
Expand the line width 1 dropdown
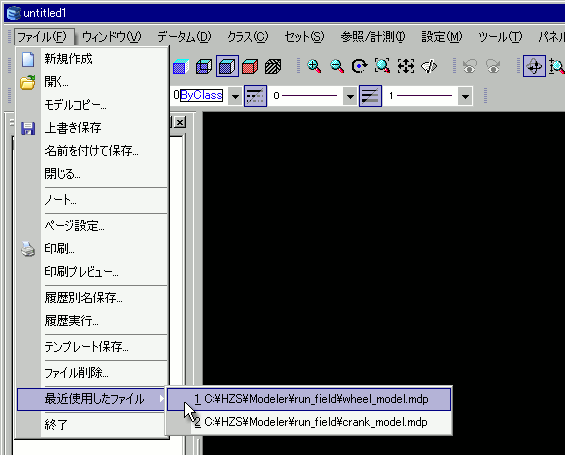(x=465, y=96)
